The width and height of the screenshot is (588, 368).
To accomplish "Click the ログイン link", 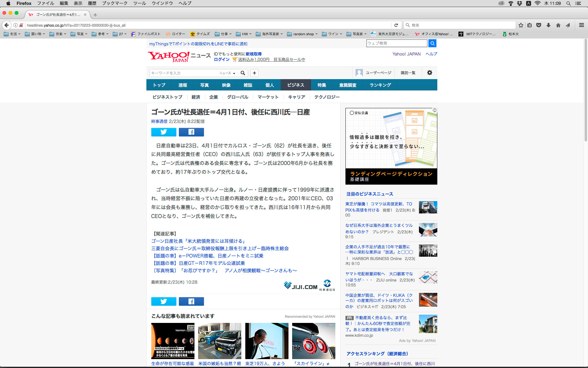I will click(x=221, y=59).
